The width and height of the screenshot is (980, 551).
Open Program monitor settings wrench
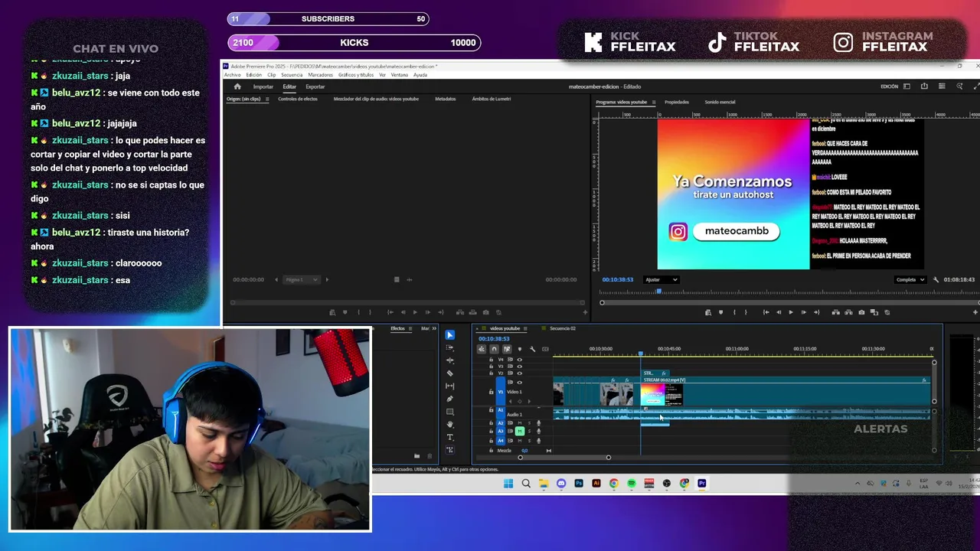coord(936,279)
